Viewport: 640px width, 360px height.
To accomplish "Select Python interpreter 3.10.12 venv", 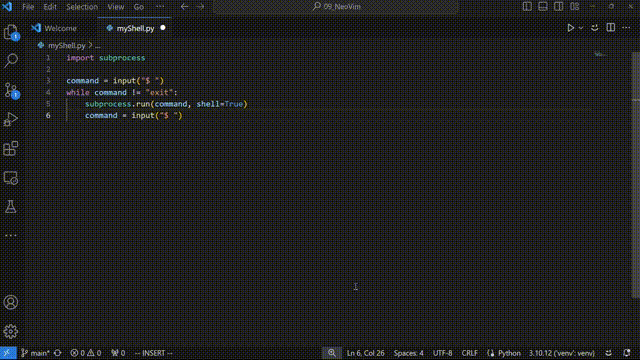I will tap(562, 353).
